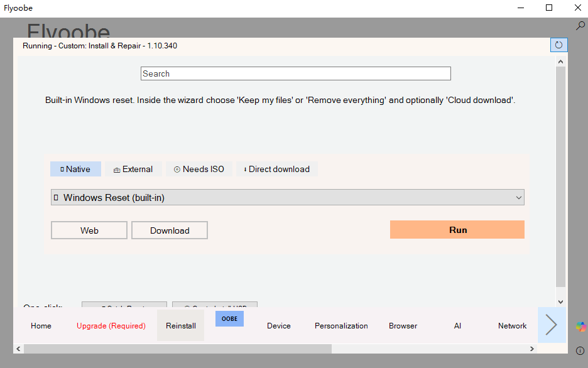Click the vertical scrollbar down arrow
The image size is (588, 368).
560,301
